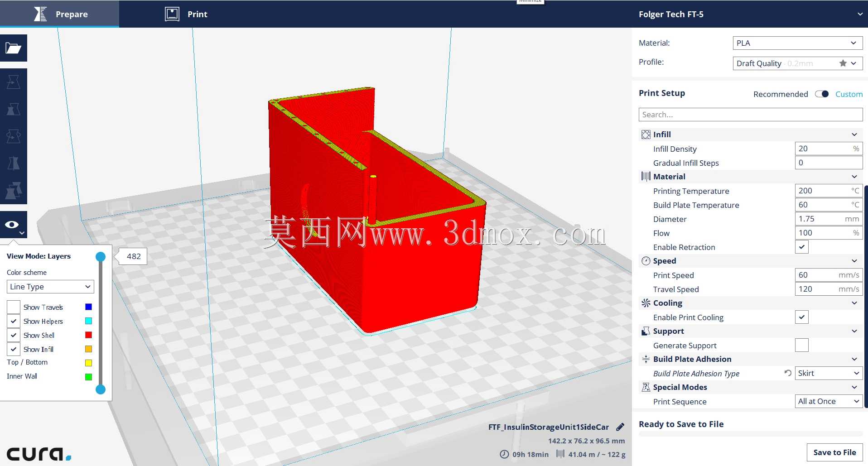Uncheck Enable Print Cooling checkbox
Screen dimensions: 868x466
click(x=802, y=317)
